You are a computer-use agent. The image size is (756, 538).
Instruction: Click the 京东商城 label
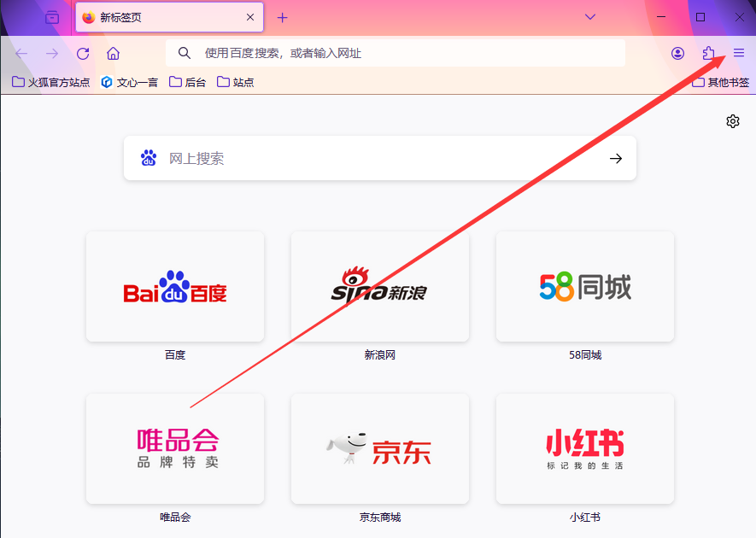pos(380,518)
